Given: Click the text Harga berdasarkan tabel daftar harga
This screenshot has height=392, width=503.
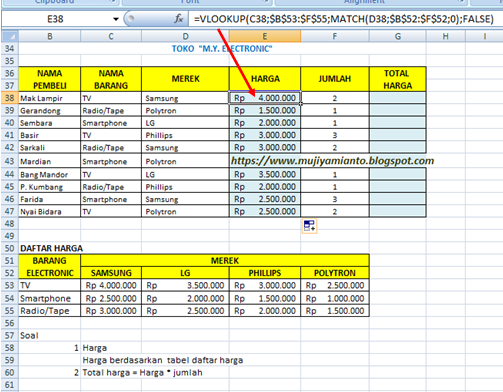Looking at the screenshot, I should 163,360.
